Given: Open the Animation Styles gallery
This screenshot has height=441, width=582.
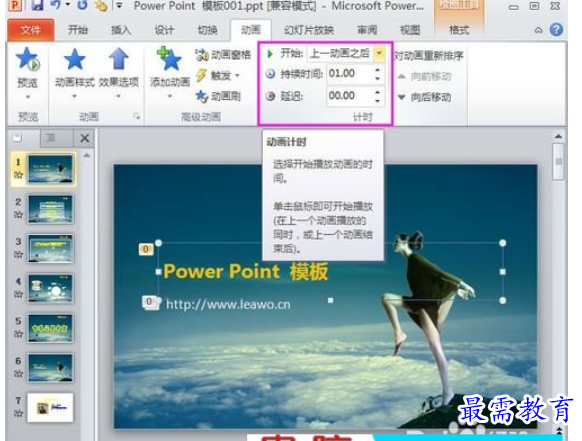Looking at the screenshot, I should 75,73.
